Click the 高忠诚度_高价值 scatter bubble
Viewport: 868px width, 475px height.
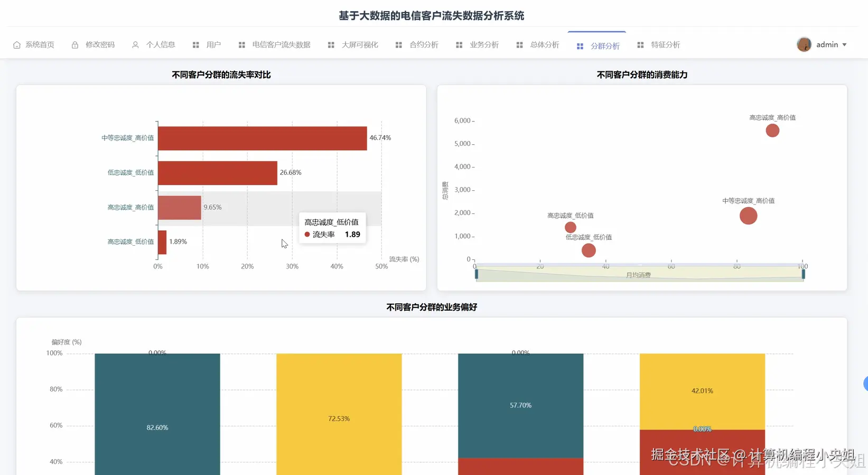(x=772, y=131)
